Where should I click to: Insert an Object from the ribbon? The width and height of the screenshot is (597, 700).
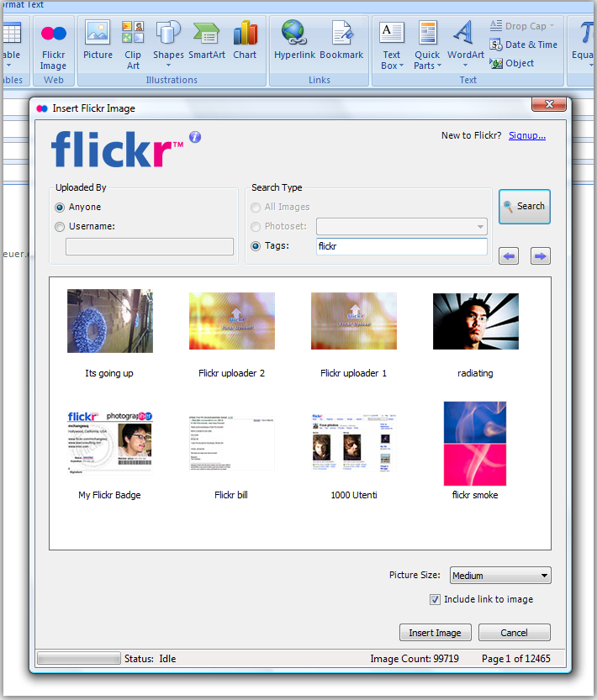click(511, 63)
